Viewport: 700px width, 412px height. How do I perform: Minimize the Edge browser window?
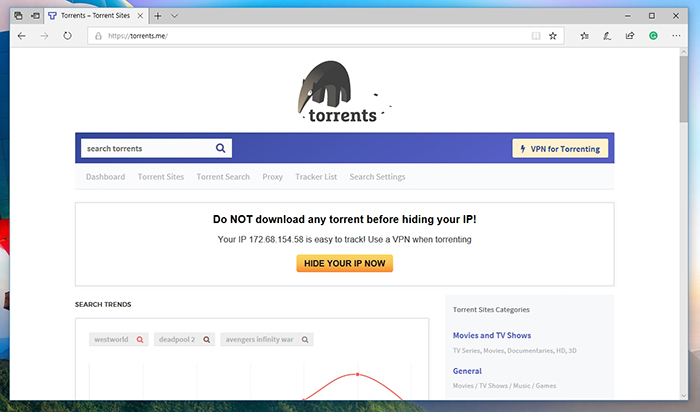[628, 16]
